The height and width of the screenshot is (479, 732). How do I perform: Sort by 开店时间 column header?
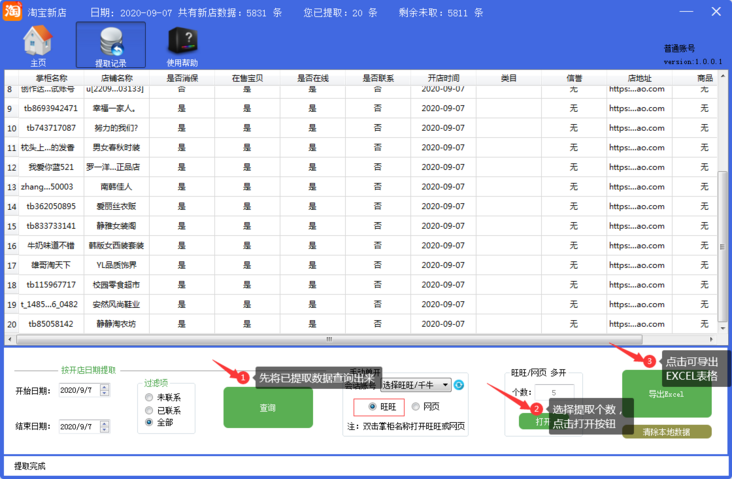[443, 77]
